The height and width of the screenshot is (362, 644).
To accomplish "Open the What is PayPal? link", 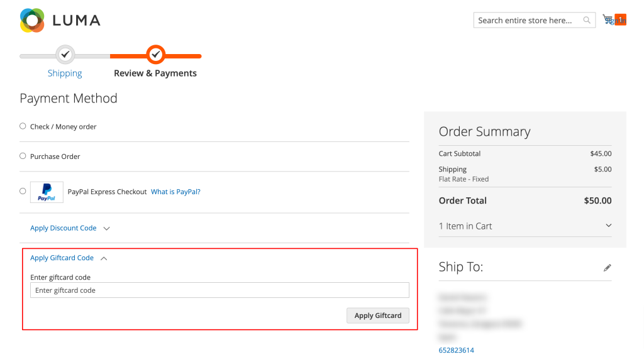I will 175,192.
